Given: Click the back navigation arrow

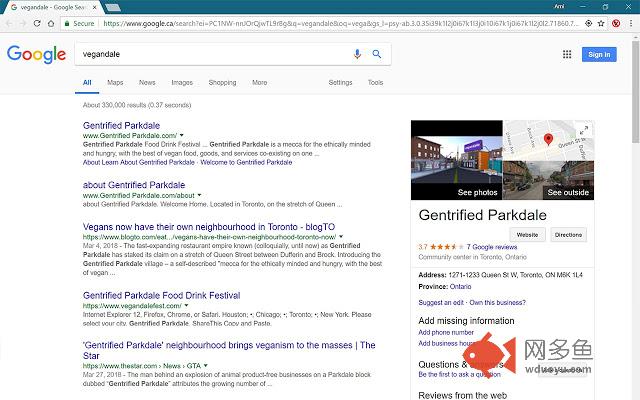Looking at the screenshot, I should pos(9,23).
